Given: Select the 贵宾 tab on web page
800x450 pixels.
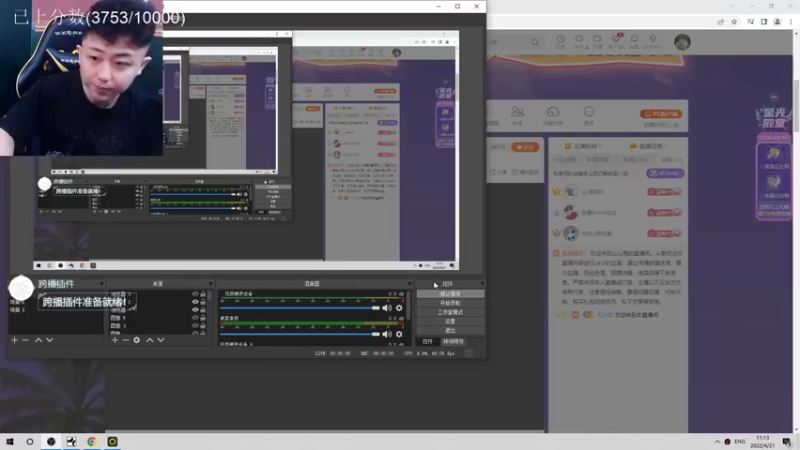Looking at the screenshot, I should click(x=635, y=160).
